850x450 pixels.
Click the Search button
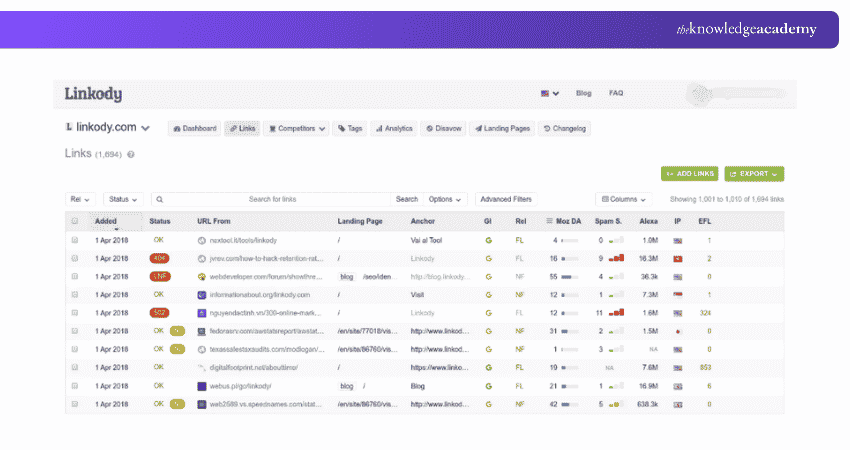[x=407, y=200]
